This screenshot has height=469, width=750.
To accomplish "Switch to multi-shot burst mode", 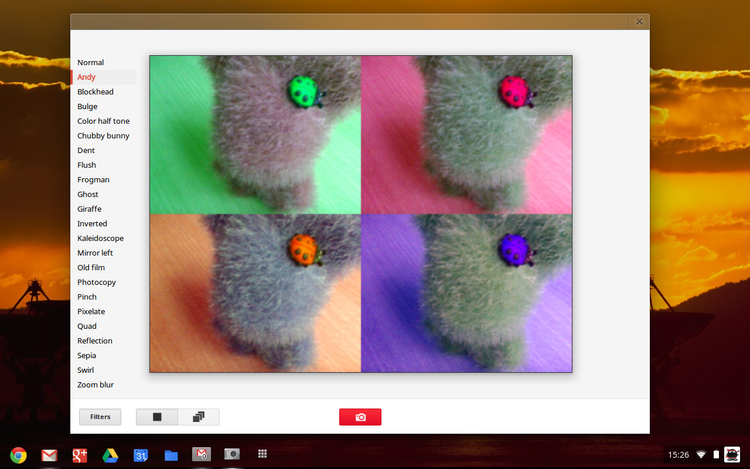I will 198,417.
